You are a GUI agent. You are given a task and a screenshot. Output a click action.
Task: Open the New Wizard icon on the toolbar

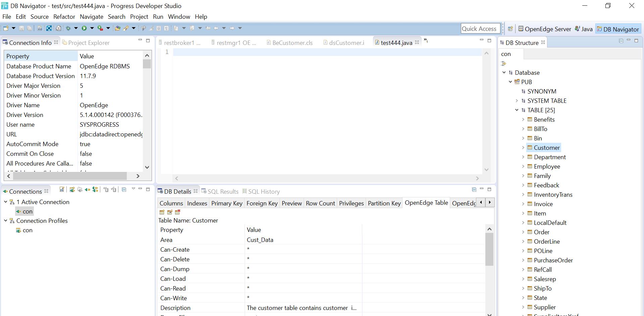point(5,28)
